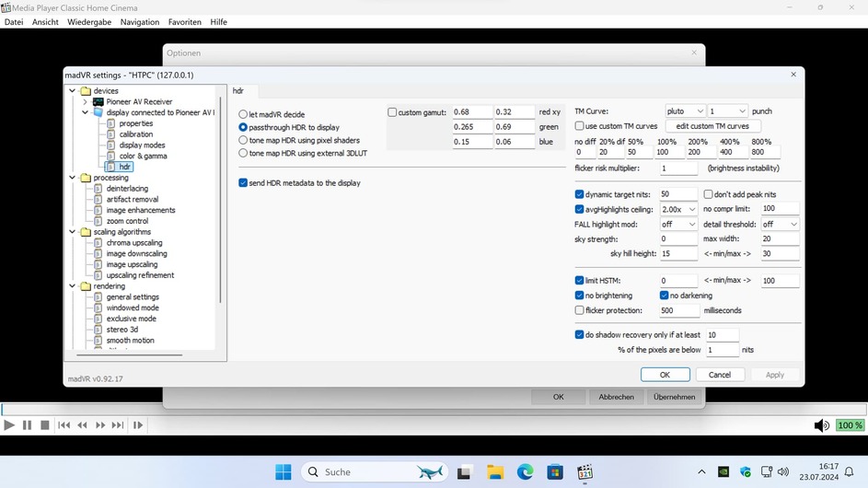The height and width of the screenshot is (488, 868).
Task: Click the processing folder icon
Action: coord(86,178)
